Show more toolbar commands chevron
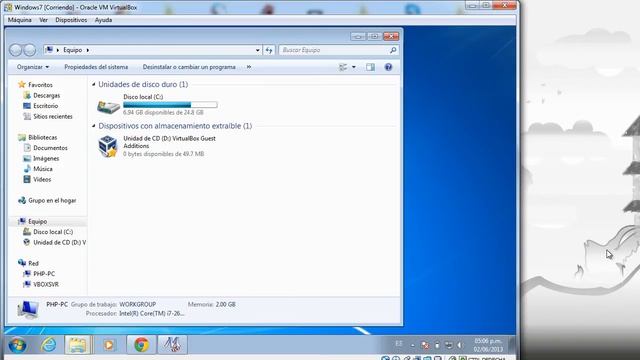This screenshot has width=640, height=360. (x=249, y=67)
